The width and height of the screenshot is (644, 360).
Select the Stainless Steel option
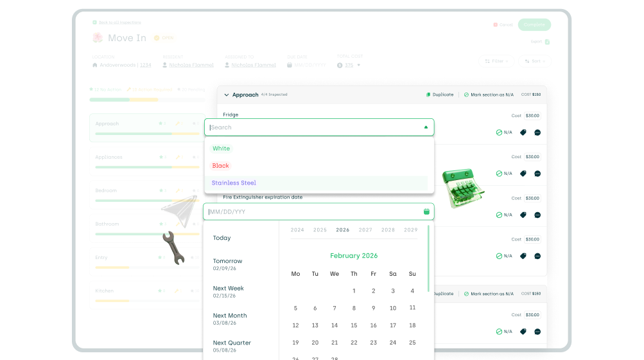click(234, 183)
